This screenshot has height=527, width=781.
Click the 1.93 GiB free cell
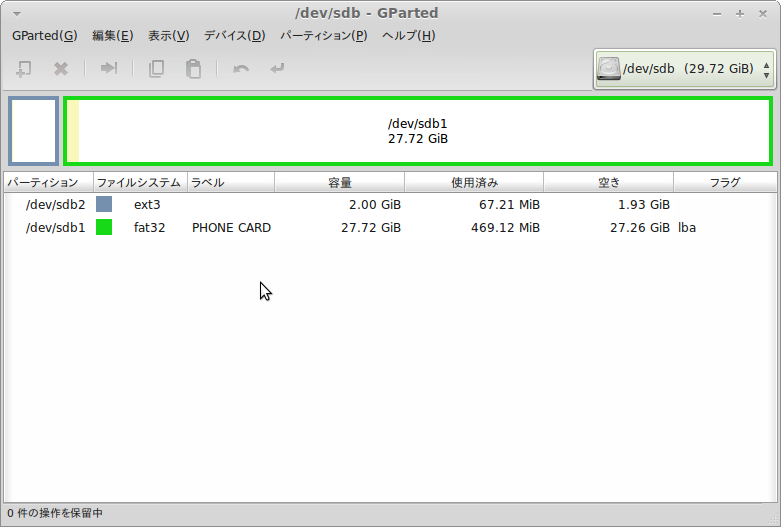(x=644, y=205)
